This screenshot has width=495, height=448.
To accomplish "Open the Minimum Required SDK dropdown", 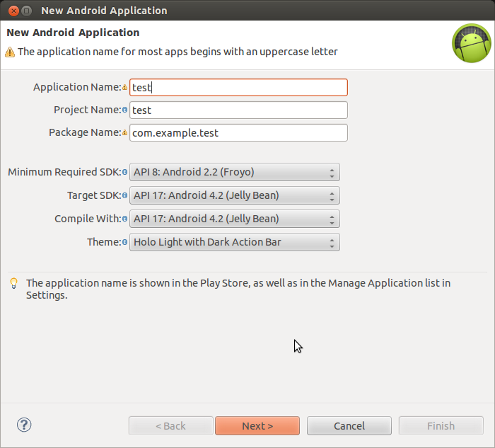I will point(235,172).
